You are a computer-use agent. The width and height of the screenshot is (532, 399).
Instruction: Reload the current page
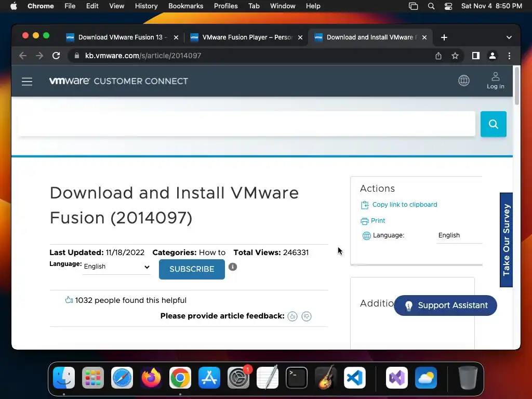tap(56, 56)
